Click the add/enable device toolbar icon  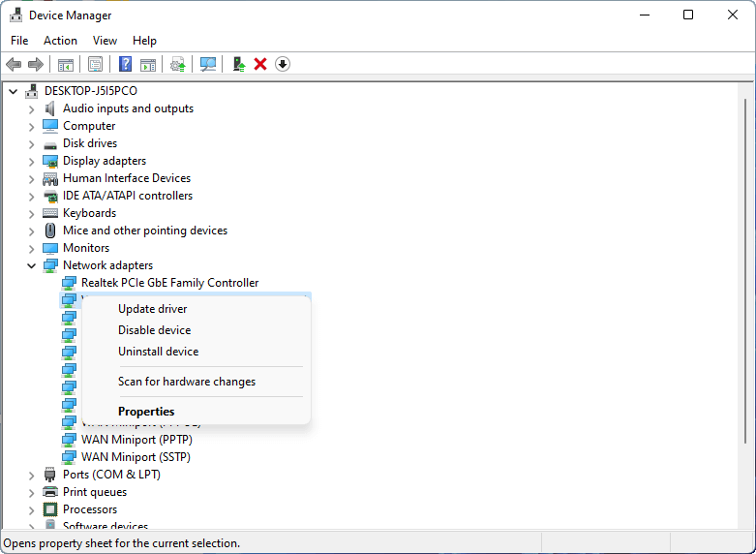coord(239,64)
